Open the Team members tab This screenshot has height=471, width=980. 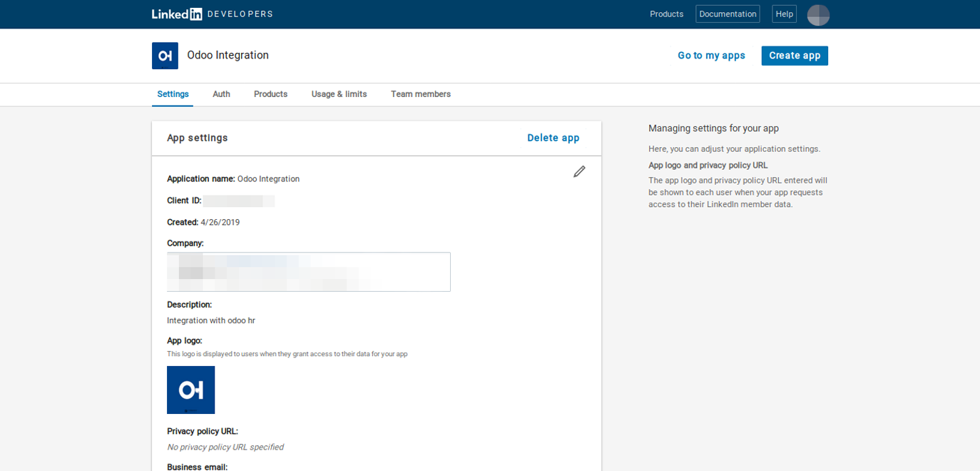(x=421, y=94)
